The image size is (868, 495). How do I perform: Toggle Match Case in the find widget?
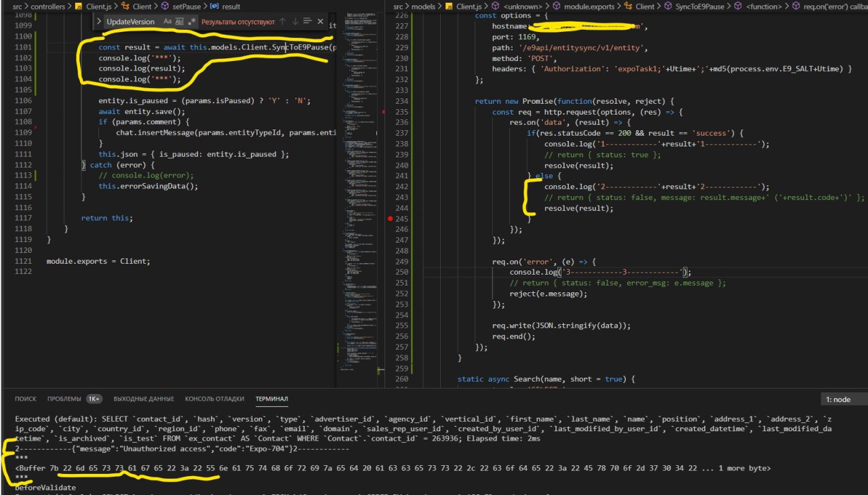(x=167, y=22)
